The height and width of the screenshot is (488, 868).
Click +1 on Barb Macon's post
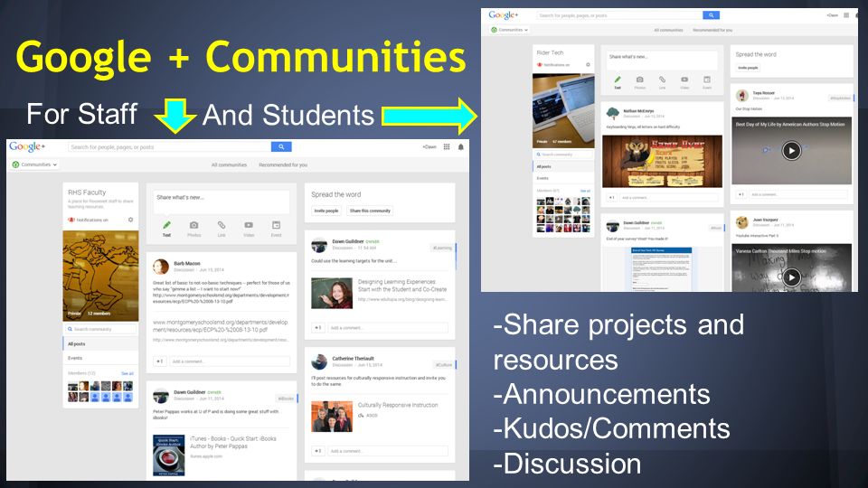coord(159,361)
